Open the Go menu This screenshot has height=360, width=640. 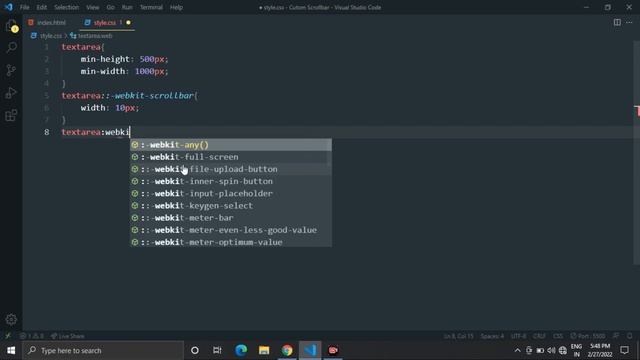point(111,7)
